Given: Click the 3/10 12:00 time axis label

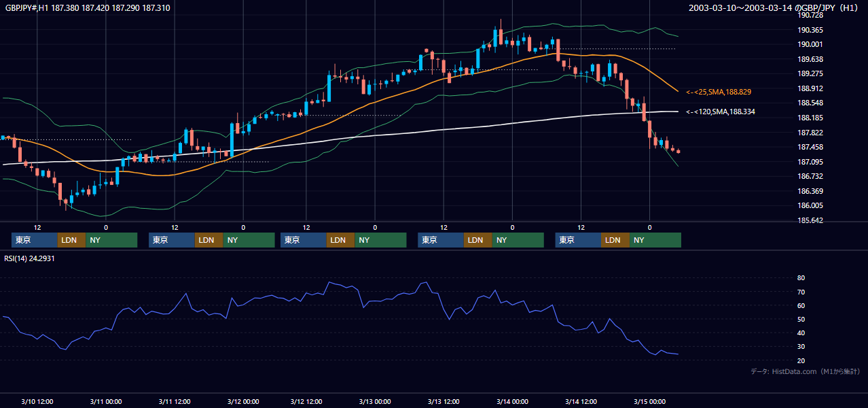Looking at the screenshot, I should [37, 401].
